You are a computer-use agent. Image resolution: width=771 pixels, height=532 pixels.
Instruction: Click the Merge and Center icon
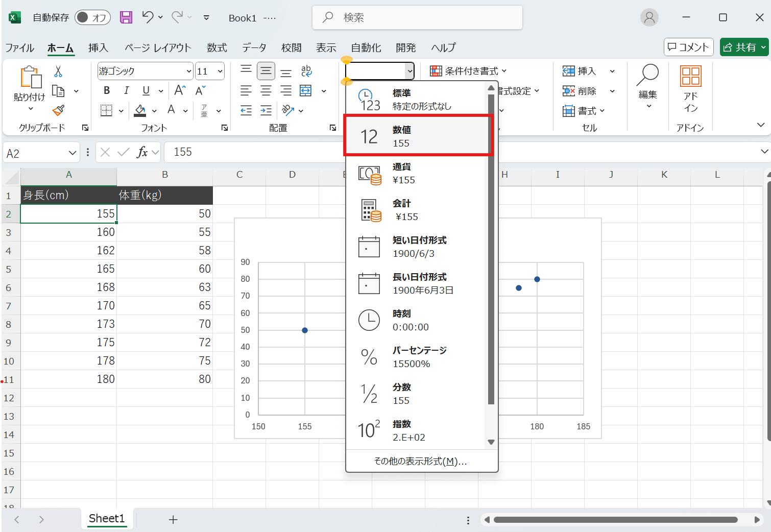(x=306, y=91)
